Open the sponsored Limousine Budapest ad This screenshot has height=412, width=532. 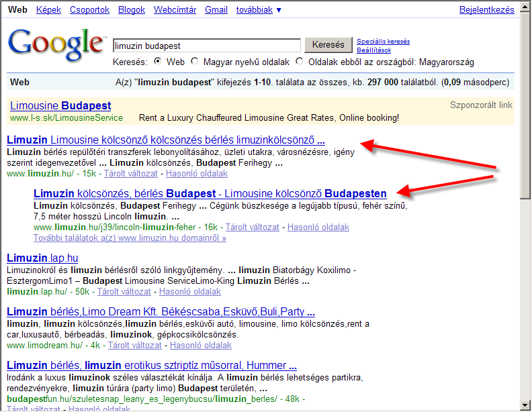pyautogui.click(x=60, y=106)
